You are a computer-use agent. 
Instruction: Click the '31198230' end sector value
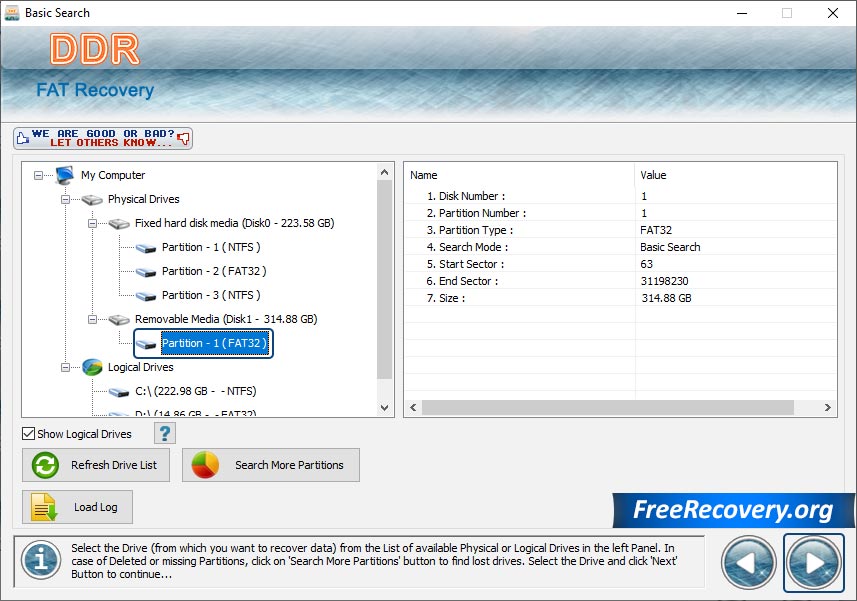(x=665, y=281)
